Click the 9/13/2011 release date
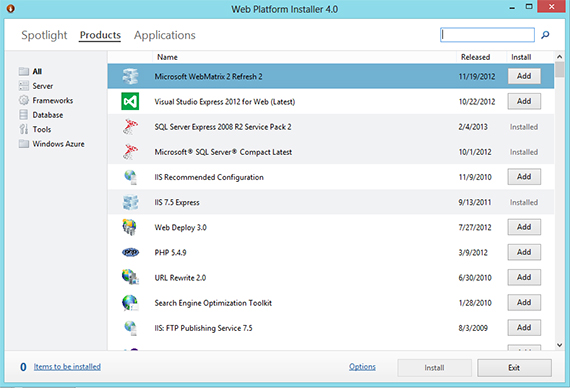 click(x=474, y=202)
